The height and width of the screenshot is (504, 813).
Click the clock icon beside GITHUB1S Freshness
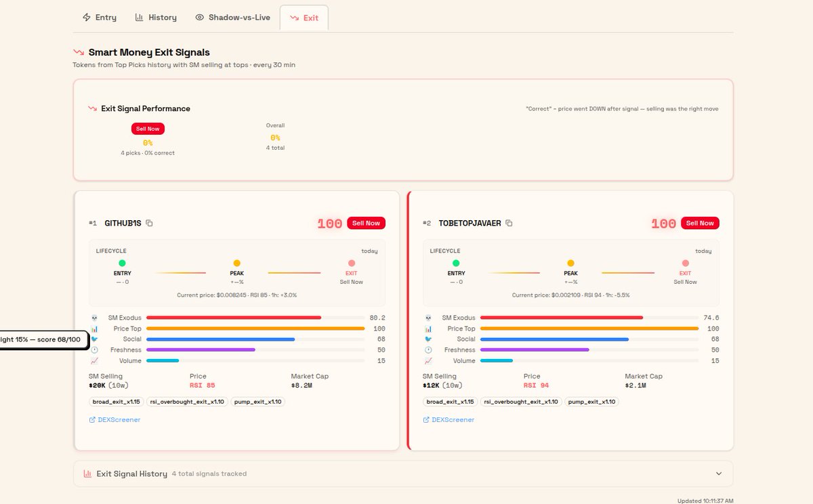[x=94, y=350]
